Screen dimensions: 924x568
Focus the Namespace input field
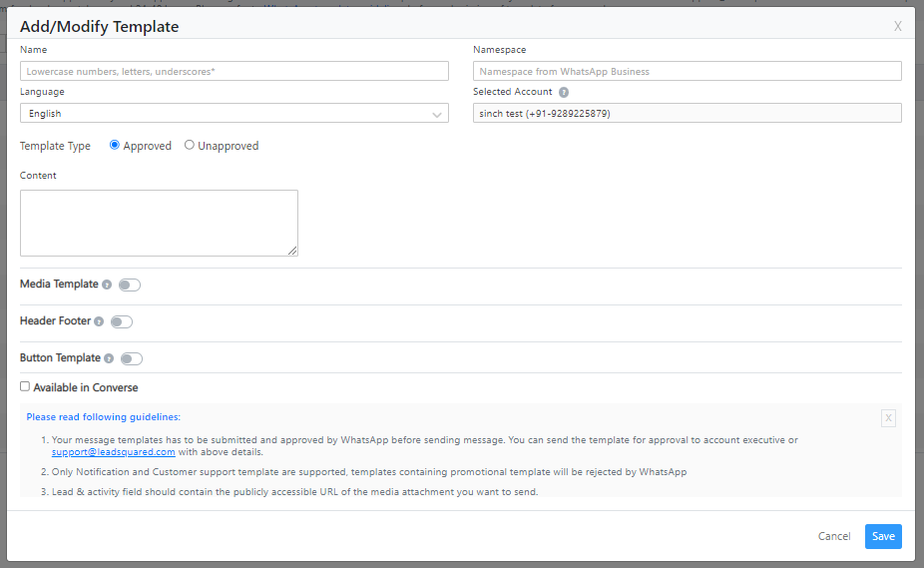(687, 71)
